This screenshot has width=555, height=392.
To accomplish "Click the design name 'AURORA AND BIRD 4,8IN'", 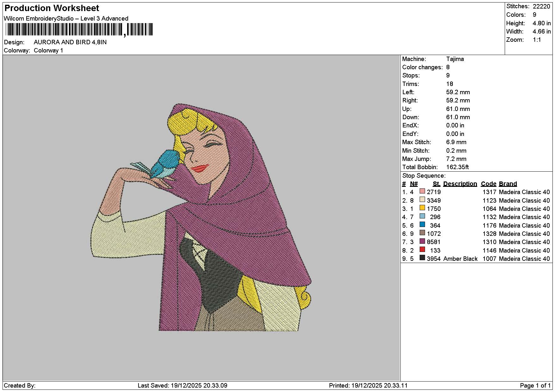I will [x=70, y=42].
